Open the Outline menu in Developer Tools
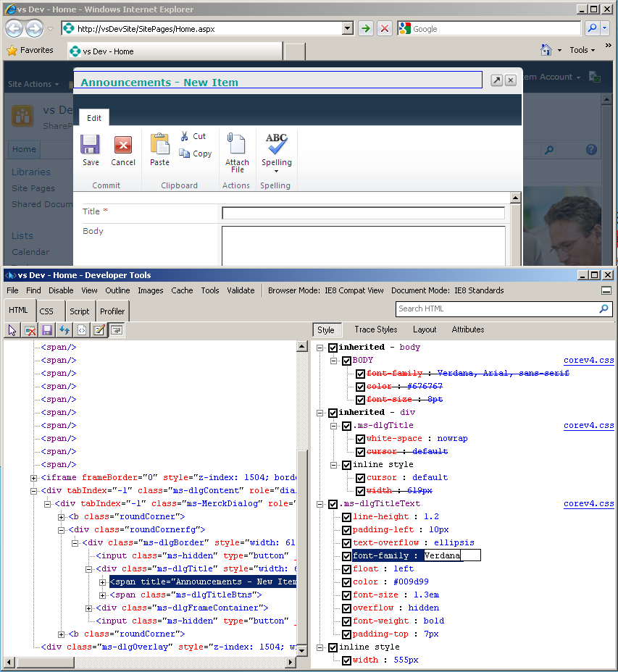Image resolution: width=618 pixels, height=672 pixels. click(x=117, y=290)
